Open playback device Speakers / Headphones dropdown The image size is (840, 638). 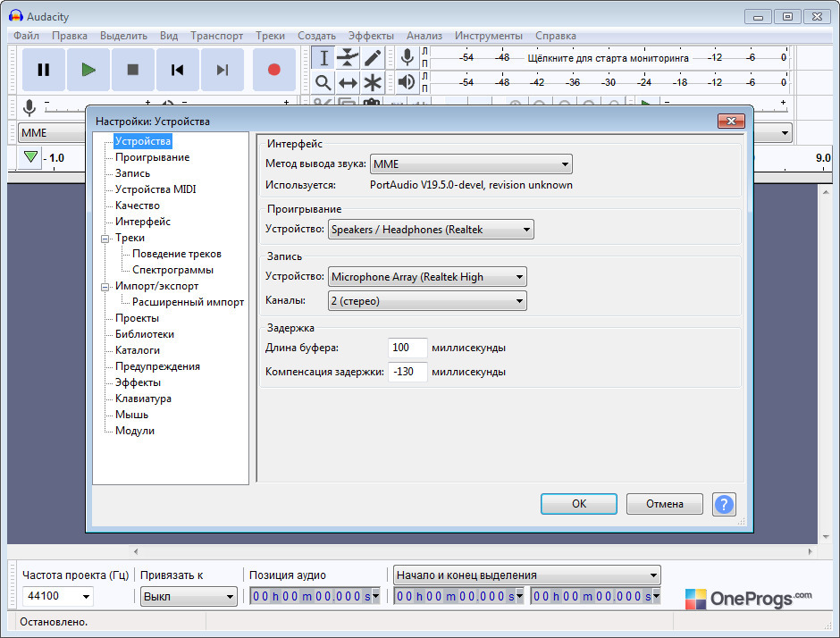pyautogui.click(x=431, y=230)
